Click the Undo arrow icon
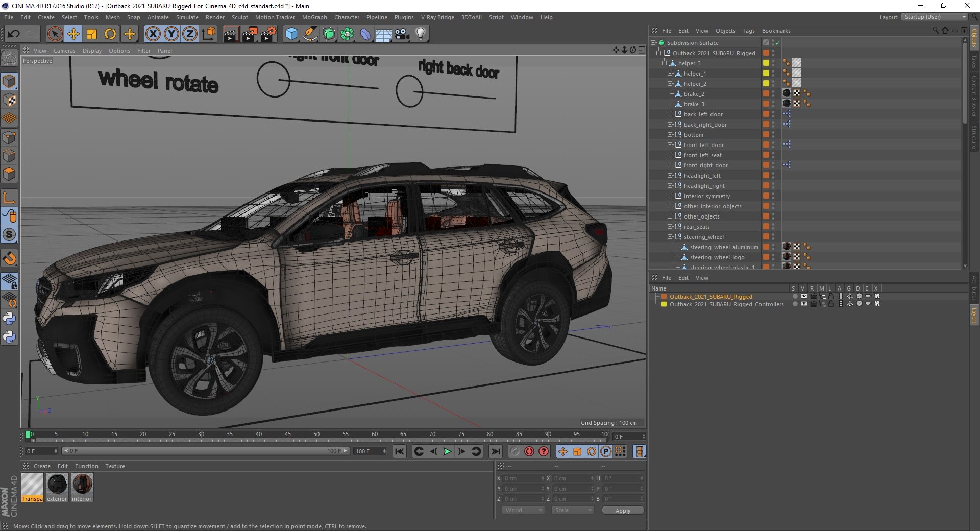This screenshot has width=980, height=531. tap(13, 34)
